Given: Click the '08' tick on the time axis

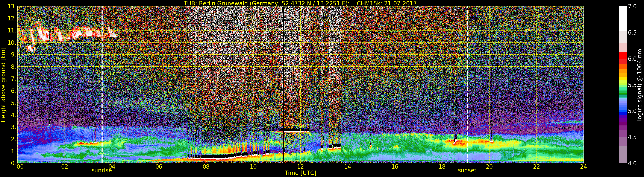Looking at the screenshot, I should point(206,166).
